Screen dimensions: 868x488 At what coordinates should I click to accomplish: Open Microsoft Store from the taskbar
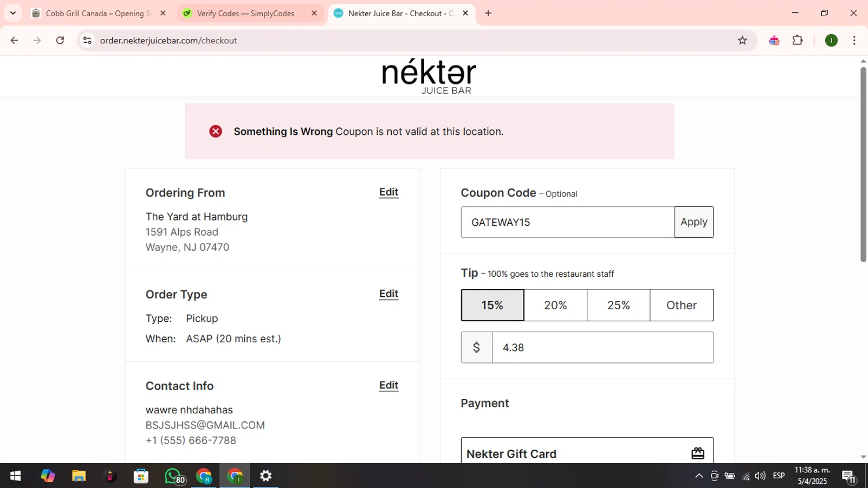pos(141,476)
